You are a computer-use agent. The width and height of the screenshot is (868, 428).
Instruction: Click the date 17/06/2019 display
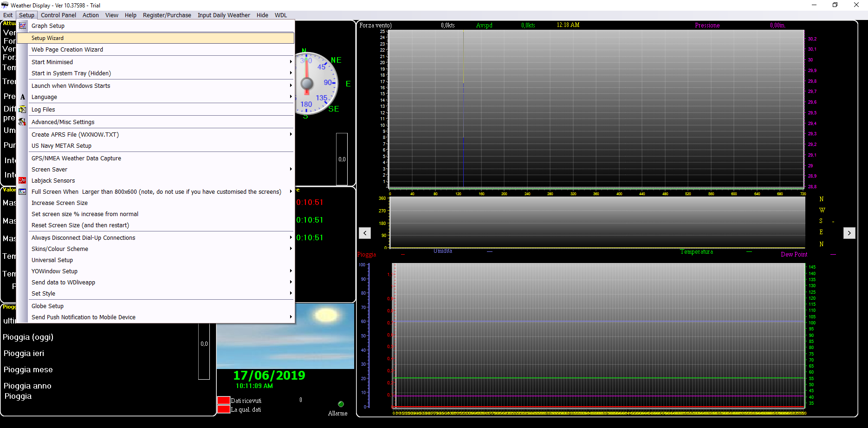pos(269,375)
